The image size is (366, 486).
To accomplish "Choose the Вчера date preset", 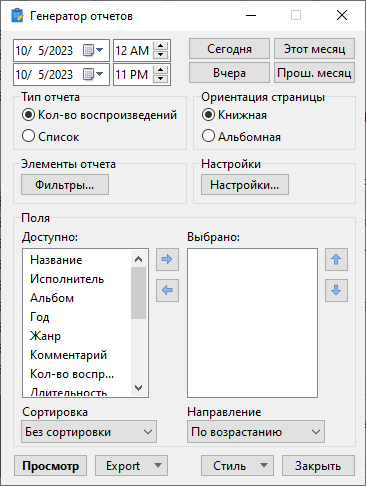I will pos(229,73).
